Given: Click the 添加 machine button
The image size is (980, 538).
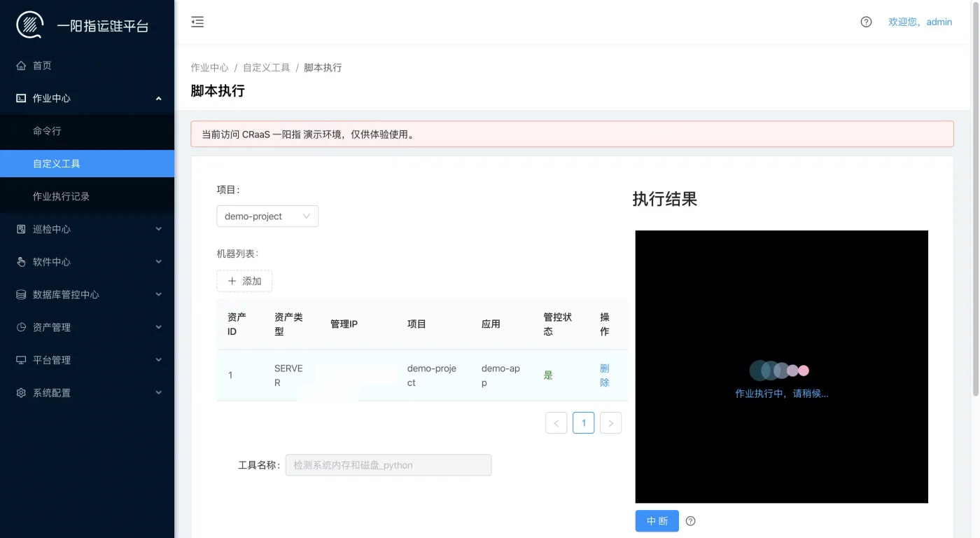Looking at the screenshot, I should click(244, 281).
